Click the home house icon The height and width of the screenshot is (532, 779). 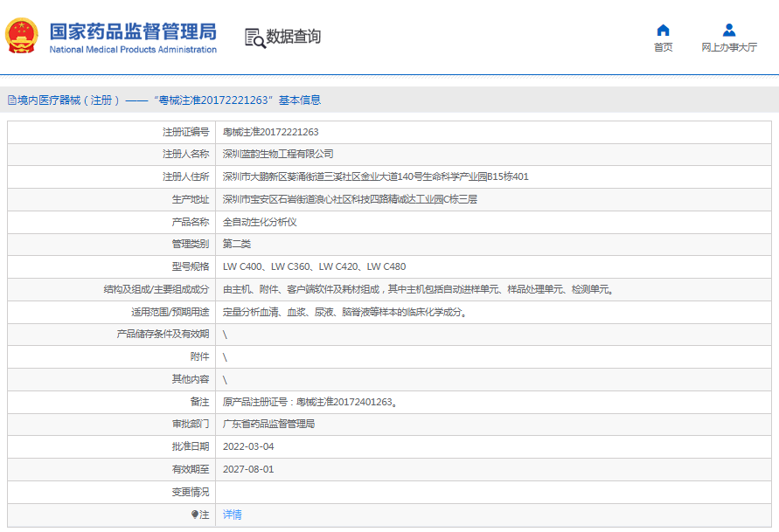pyautogui.click(x=663, y=31)
